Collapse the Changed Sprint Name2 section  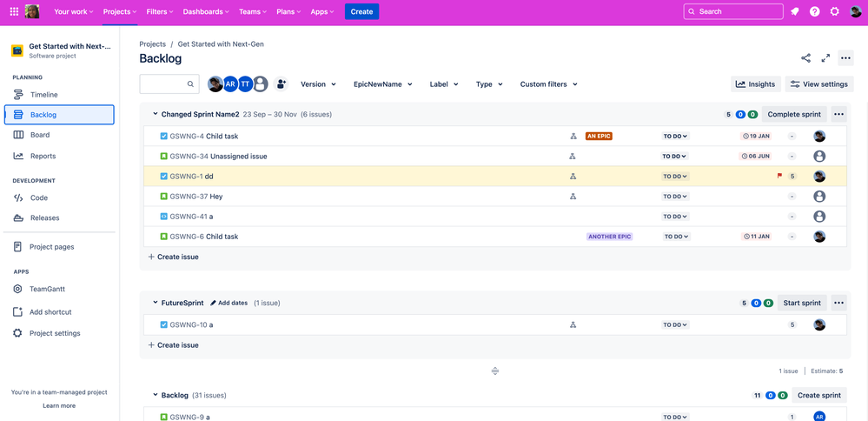[x=155, y=114]
